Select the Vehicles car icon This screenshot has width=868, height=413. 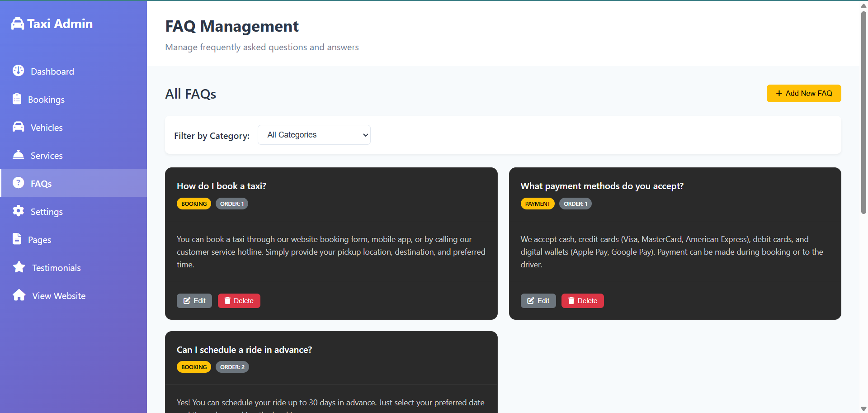18,127
